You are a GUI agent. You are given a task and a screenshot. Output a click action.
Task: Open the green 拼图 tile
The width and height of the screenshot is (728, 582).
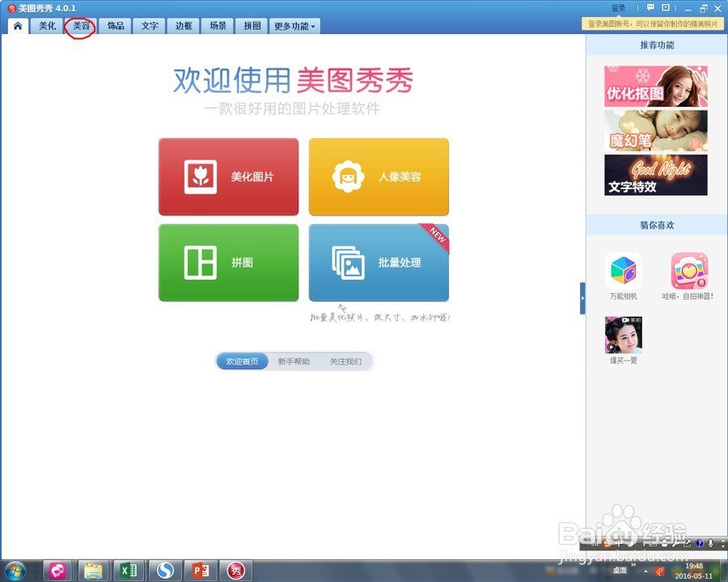coord(228,263)
